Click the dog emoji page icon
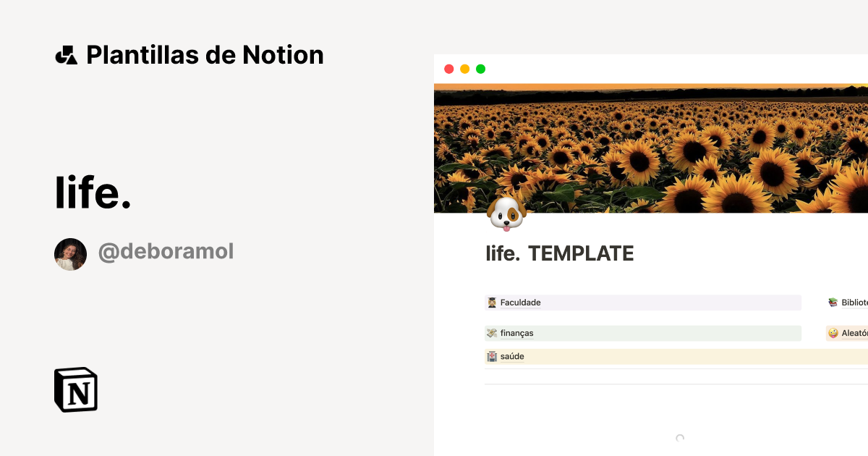868x456 pixels. pos(506,212)
